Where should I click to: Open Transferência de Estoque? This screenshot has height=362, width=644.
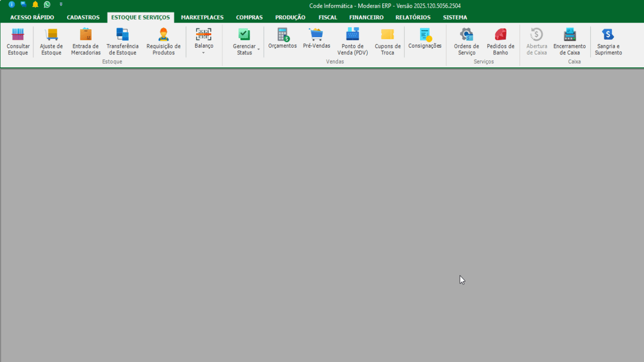click(x=123, y=42)
